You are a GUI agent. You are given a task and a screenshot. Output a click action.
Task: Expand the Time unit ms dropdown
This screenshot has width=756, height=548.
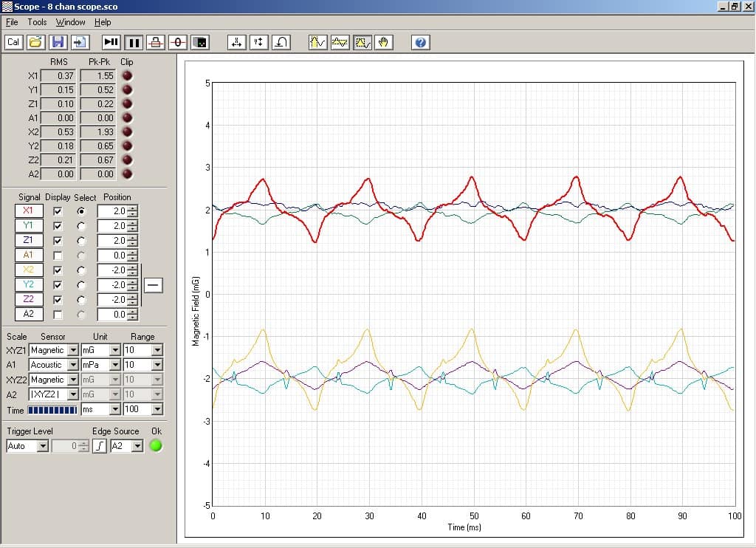114,409
